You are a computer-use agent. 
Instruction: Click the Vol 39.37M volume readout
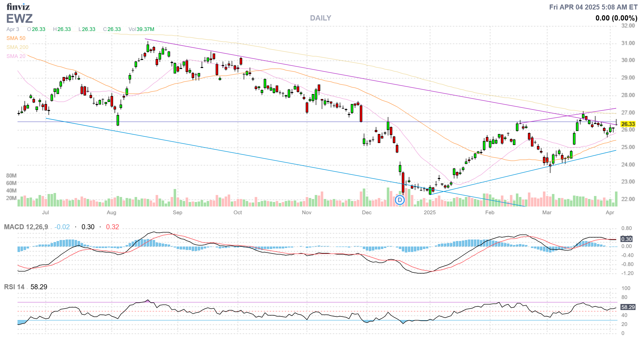[x=141, y=29]
